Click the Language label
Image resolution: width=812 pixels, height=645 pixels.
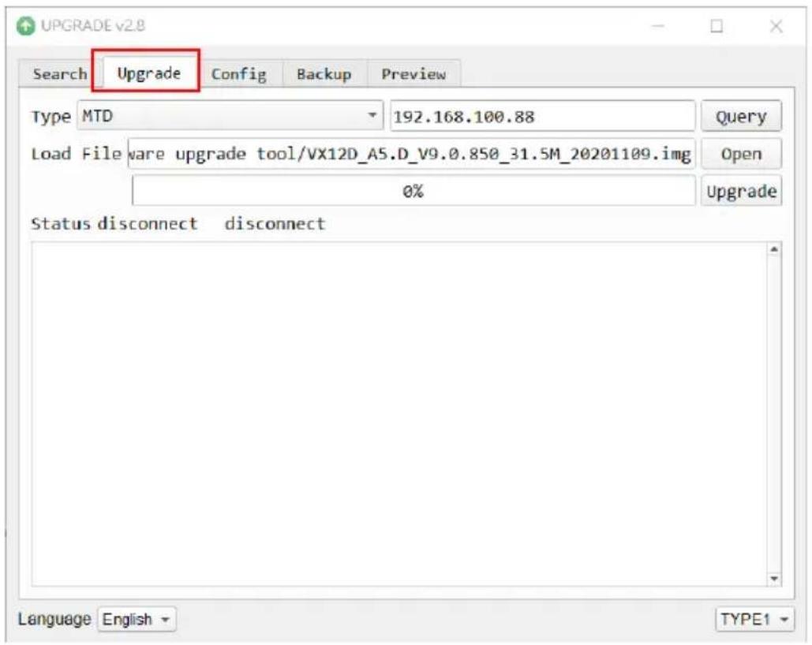click(x=54, y=619)
